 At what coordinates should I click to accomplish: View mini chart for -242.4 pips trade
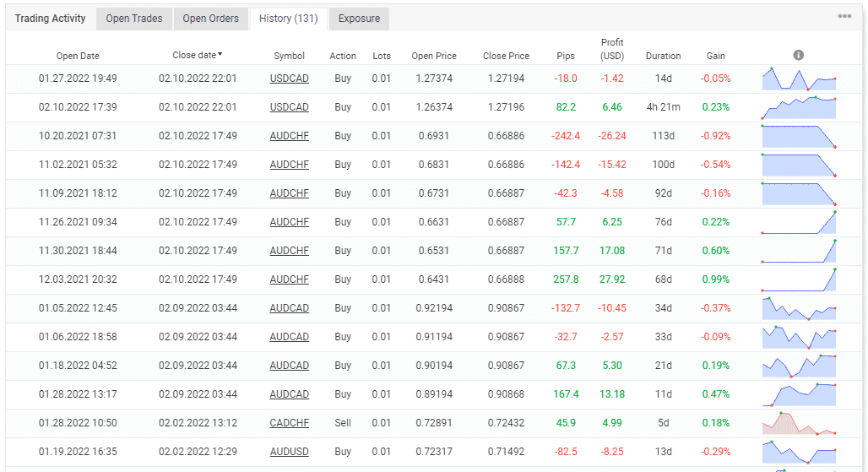pos(799,137)
